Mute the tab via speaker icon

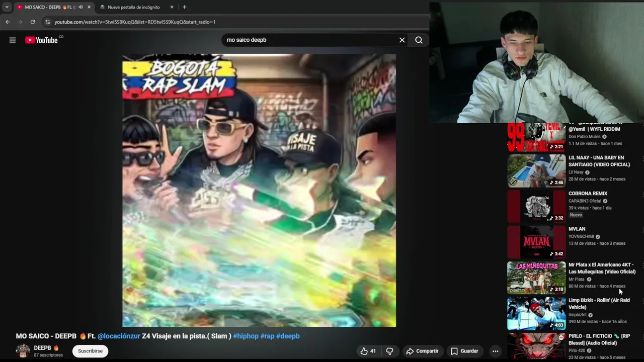(x=80, y=7)
